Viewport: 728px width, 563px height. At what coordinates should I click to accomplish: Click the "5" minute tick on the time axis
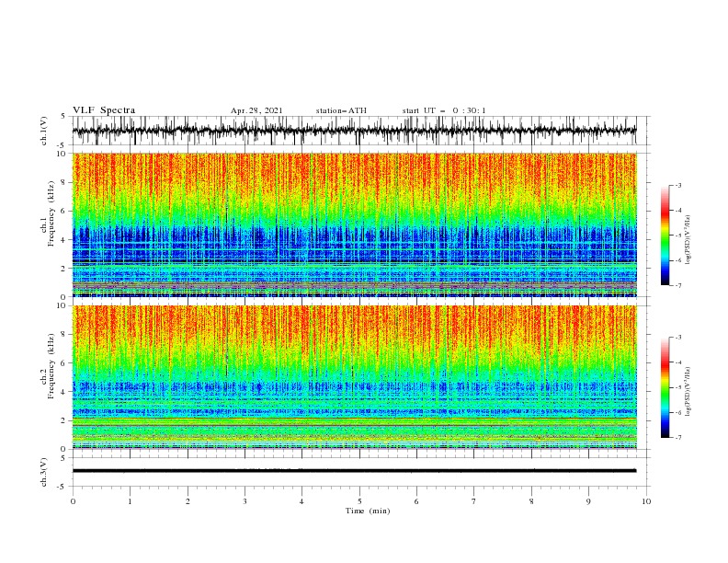(359, 501)
